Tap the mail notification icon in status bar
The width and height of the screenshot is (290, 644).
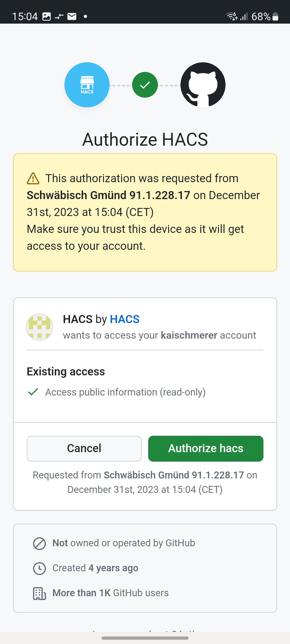[x=72, y=17]
